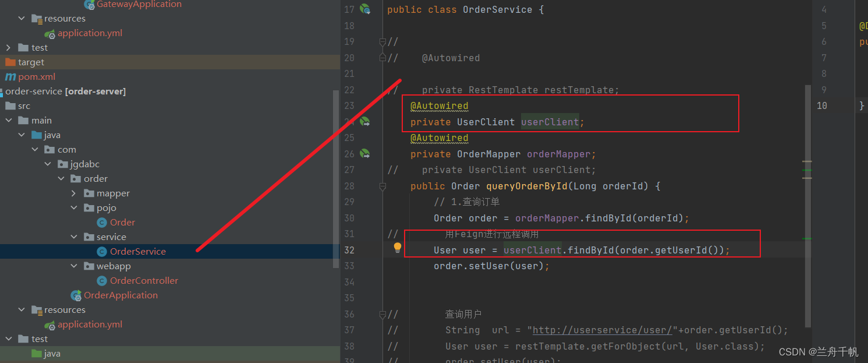Click the OrderApplication Spring Boot class icon
The width and height of the screenshot is (868, 363).
76,295
